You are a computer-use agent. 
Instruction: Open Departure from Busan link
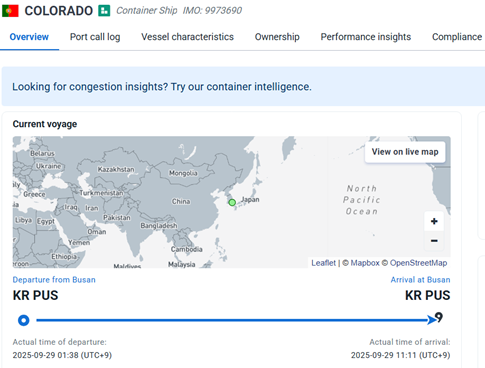(54, 280)
